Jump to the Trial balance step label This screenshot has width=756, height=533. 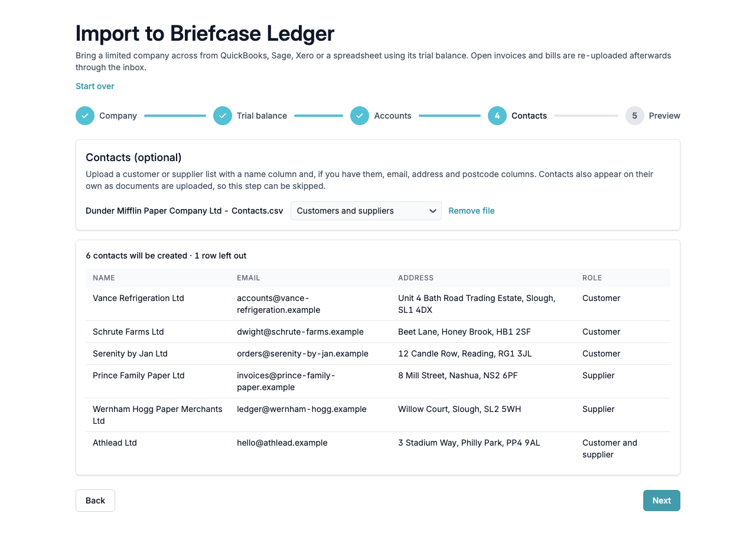(x=262, y=116)
